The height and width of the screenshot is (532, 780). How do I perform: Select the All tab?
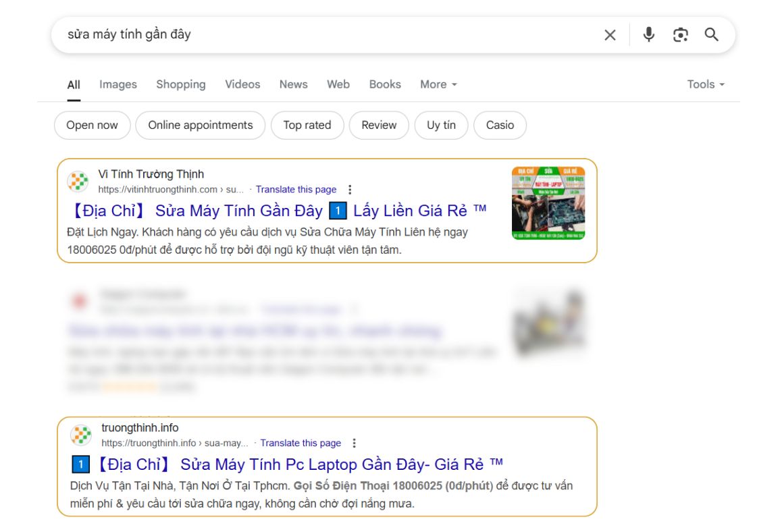74,84
